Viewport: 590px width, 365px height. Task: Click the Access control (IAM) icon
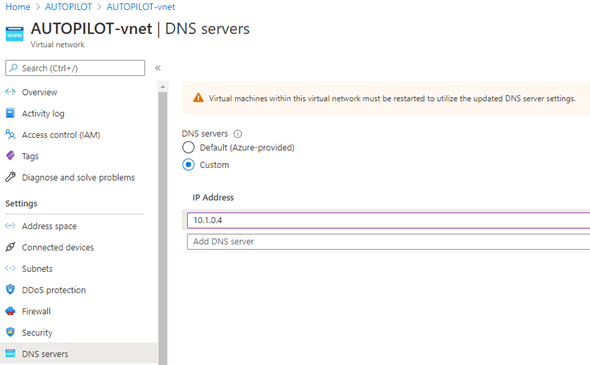[x=10, y=134]
